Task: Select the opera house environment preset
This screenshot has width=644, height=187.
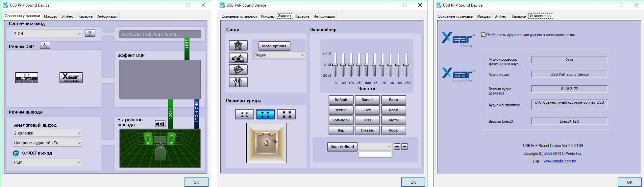Action: (238, 58)
